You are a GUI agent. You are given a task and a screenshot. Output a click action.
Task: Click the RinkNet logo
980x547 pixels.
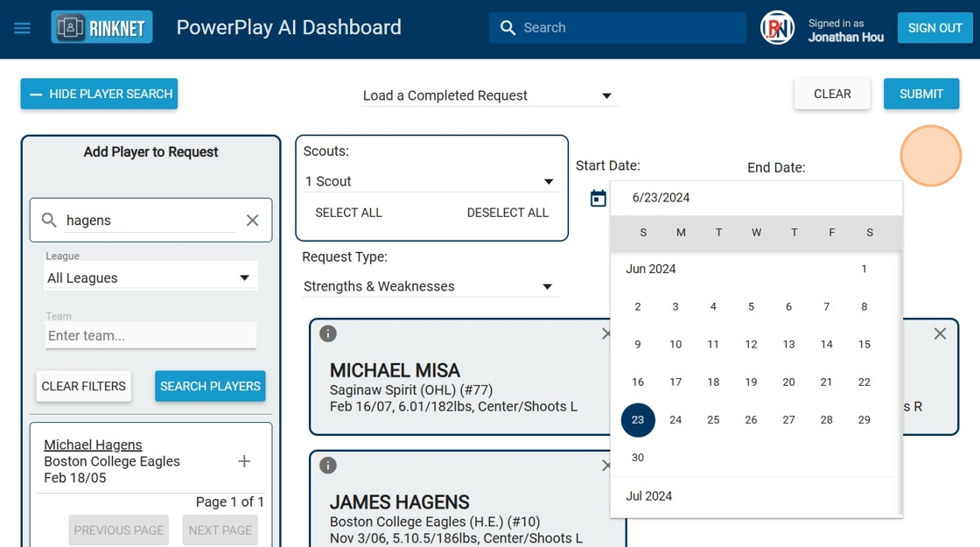[101, 27]
